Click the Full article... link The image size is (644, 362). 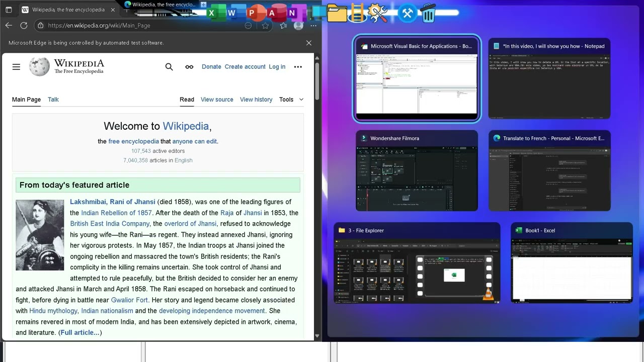tap(80, 332)
